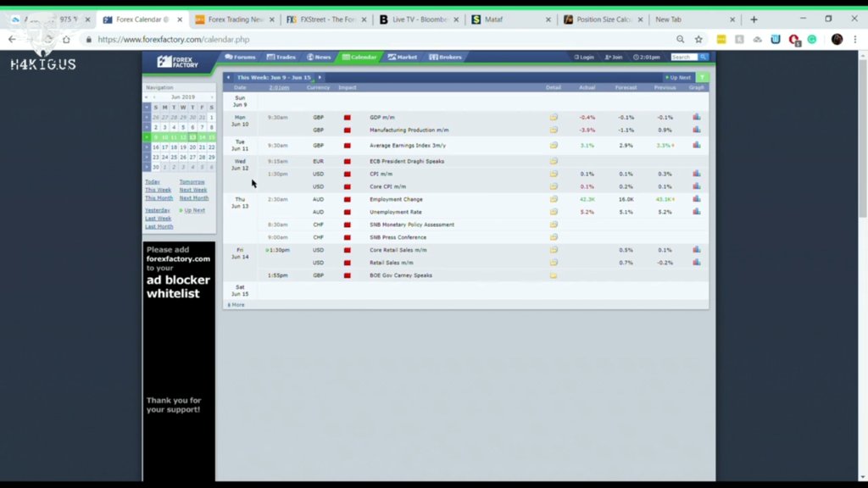Screen dimensions: 868x488
Task: Click Next Week navigation link
Action: [193, 190]
